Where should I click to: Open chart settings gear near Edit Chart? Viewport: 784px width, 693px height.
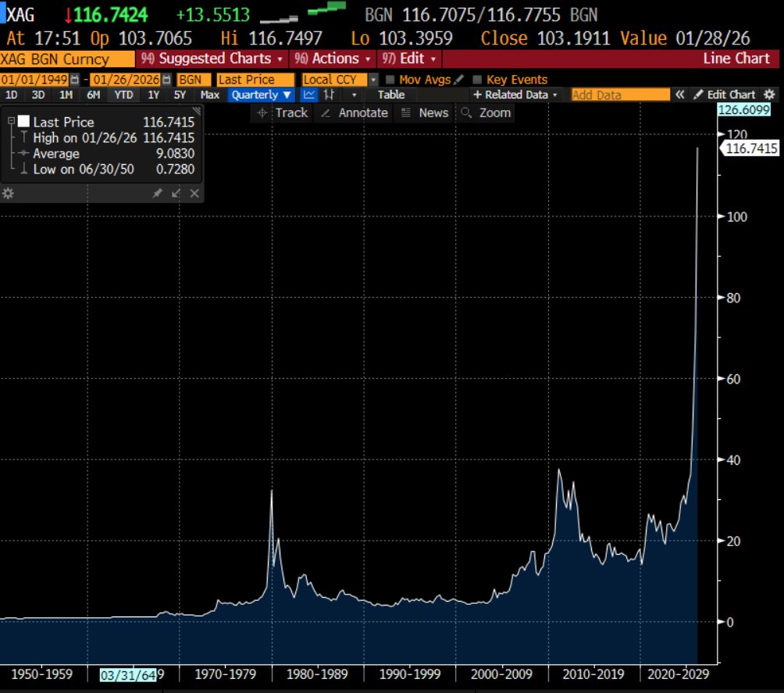coord(769,95)
